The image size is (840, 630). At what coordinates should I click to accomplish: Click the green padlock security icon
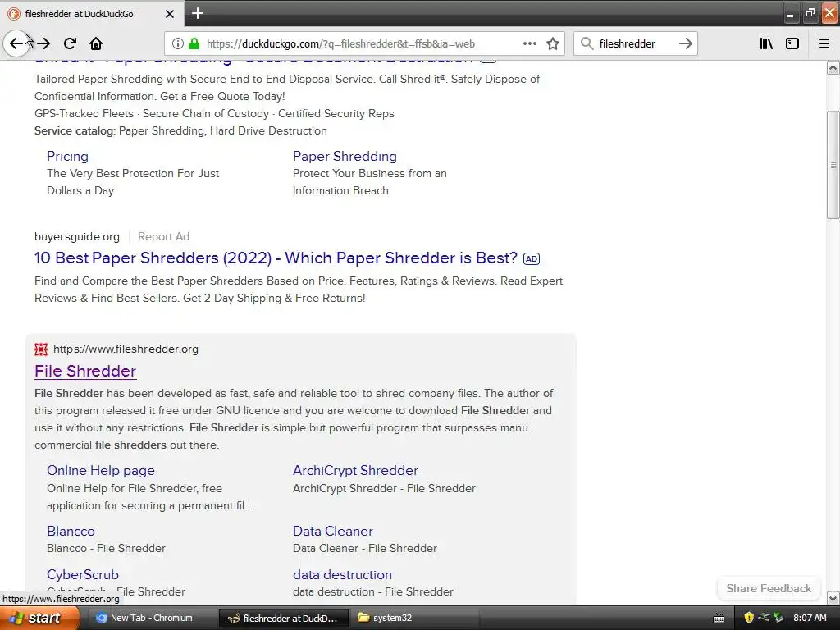pyautogui.click(x=194, y=43)
